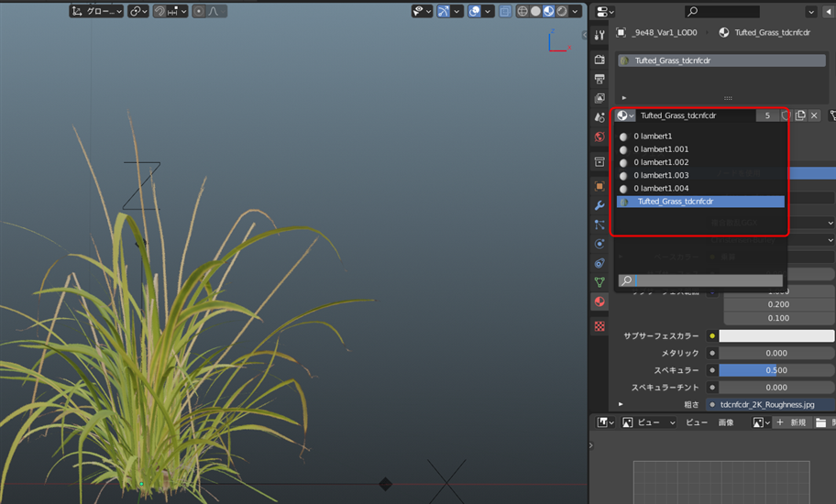Click the material dropdown search field
Screen dimensions: 836x504
click(x=700, y=280)
